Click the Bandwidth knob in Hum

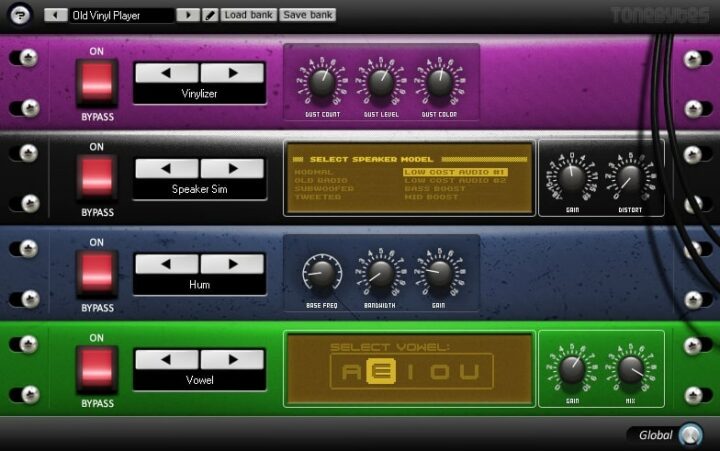[380, 273]
